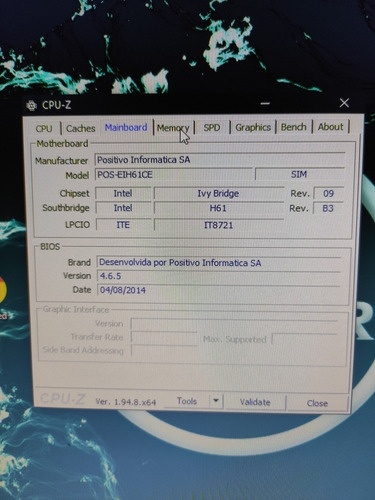Viewport: 375px width, 500px height.
Task: Switch to the CPU tab
Action: pyautogui.click(x=44, y=128)
